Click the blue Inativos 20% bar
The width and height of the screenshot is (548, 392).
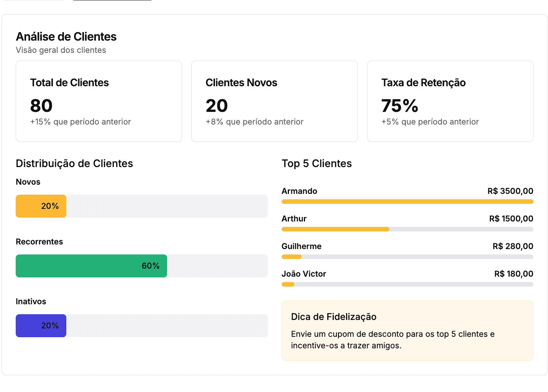[x=41, y=326]
